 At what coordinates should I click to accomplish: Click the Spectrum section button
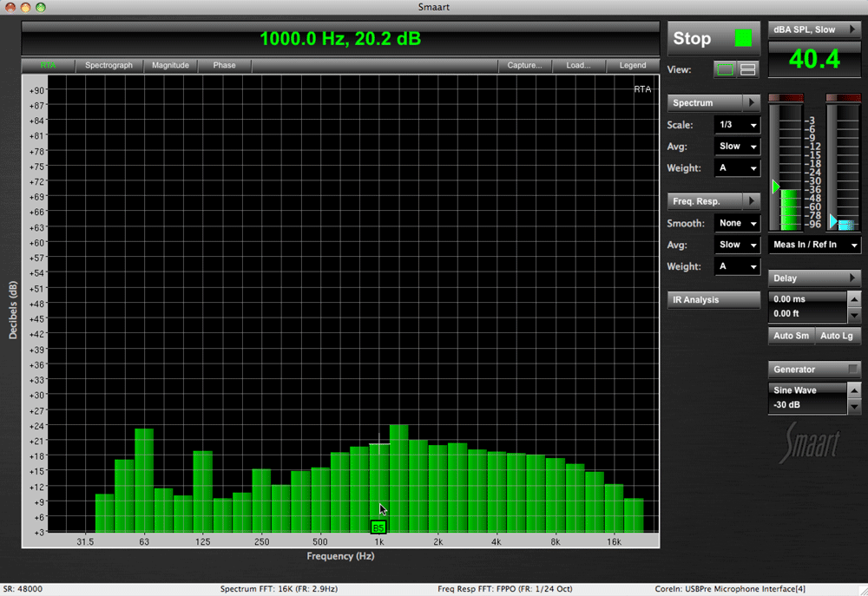pyautogui.click(x=705, y=103)
